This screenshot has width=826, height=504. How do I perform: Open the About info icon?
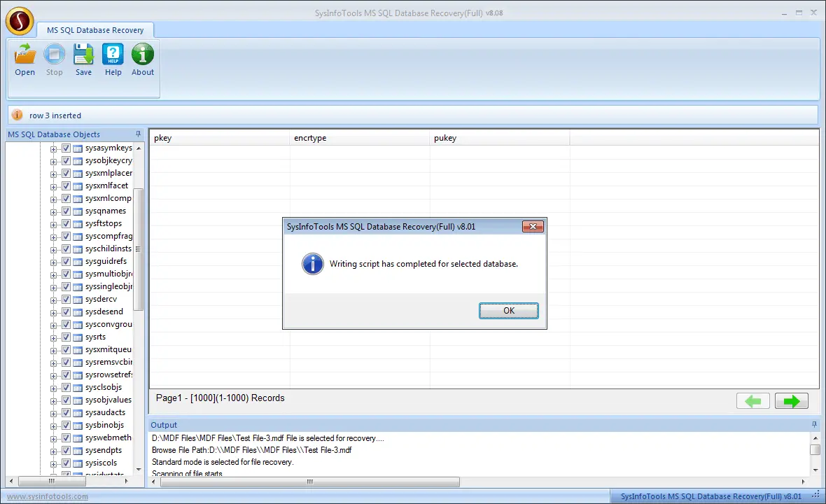143,54
